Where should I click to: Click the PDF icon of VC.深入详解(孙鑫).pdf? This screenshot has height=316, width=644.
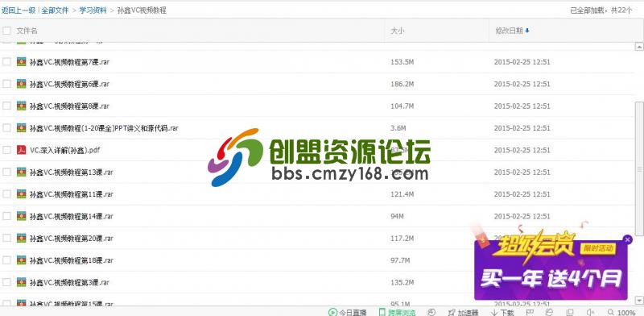tap(22, 150)
